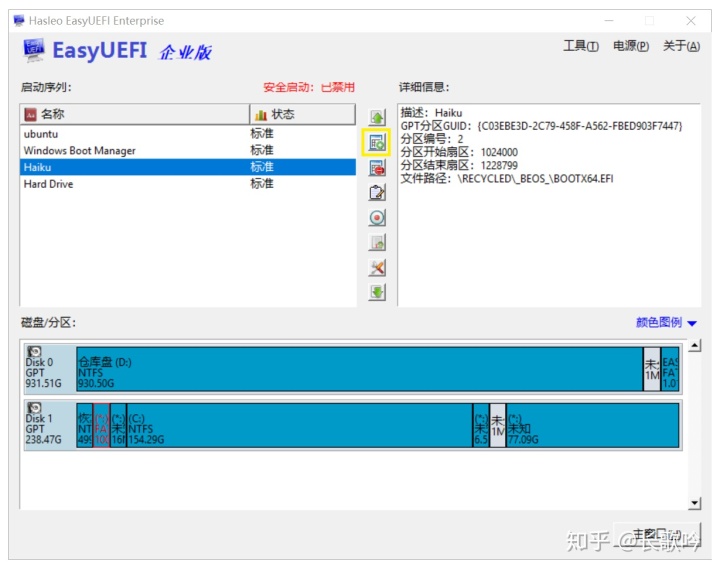Delete the selected boot entry

[377, 168]
